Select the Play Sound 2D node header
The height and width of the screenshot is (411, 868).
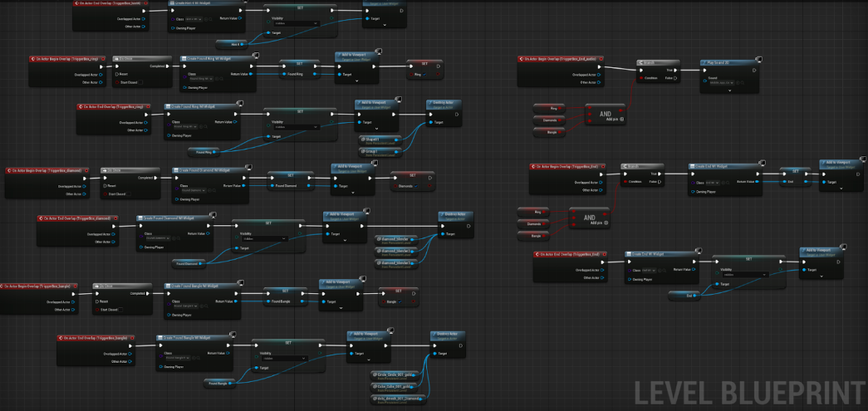point(728,63)
